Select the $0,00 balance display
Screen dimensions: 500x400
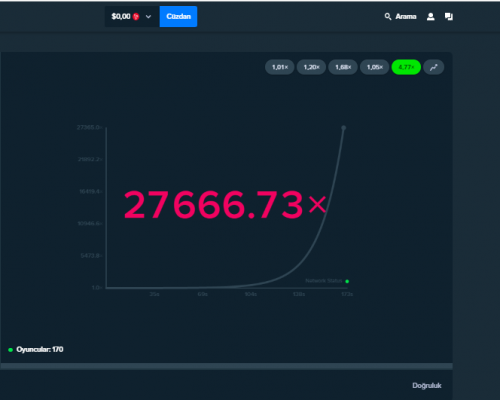(x=121, y=16)
